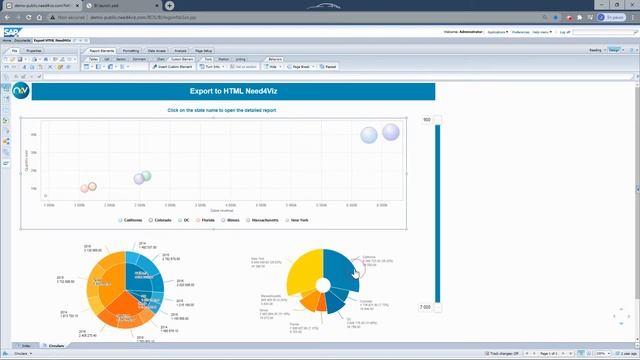Switch to the Data Access ribbon tab
The height and width of the screenshot is (360, 640).
(x=157, y=51)
